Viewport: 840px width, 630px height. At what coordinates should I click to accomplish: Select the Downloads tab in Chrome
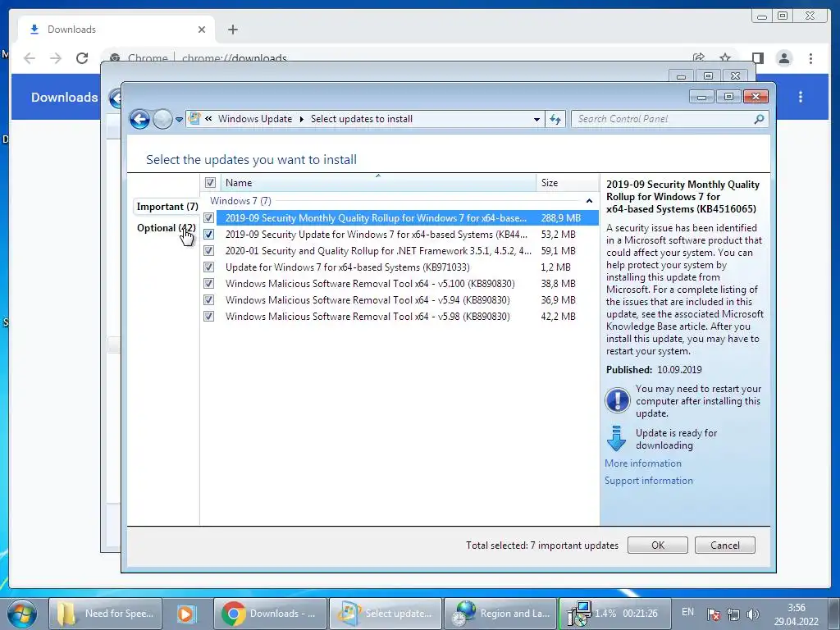116,30
